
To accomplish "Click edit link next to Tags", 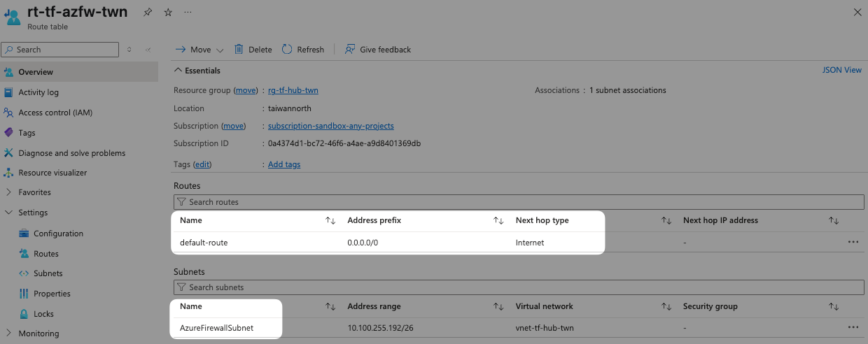I will point(202,164).
